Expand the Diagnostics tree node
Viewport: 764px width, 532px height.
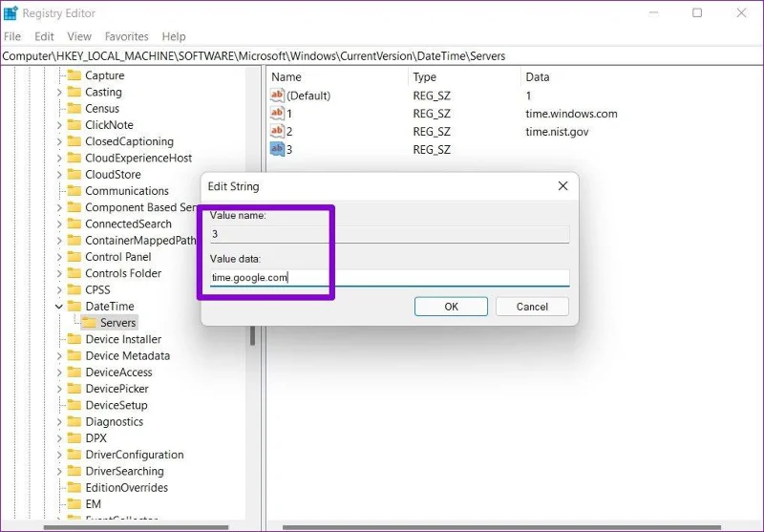pos(59,422)
